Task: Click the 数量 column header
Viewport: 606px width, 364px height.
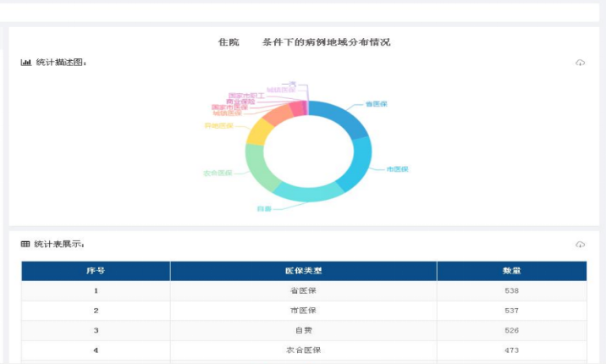Action: [x=512, y=271]
